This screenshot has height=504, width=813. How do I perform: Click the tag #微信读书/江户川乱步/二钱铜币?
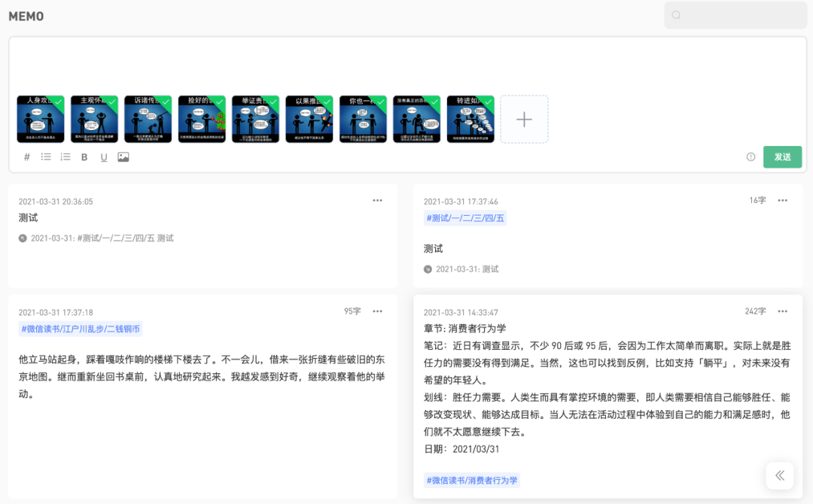81,329
